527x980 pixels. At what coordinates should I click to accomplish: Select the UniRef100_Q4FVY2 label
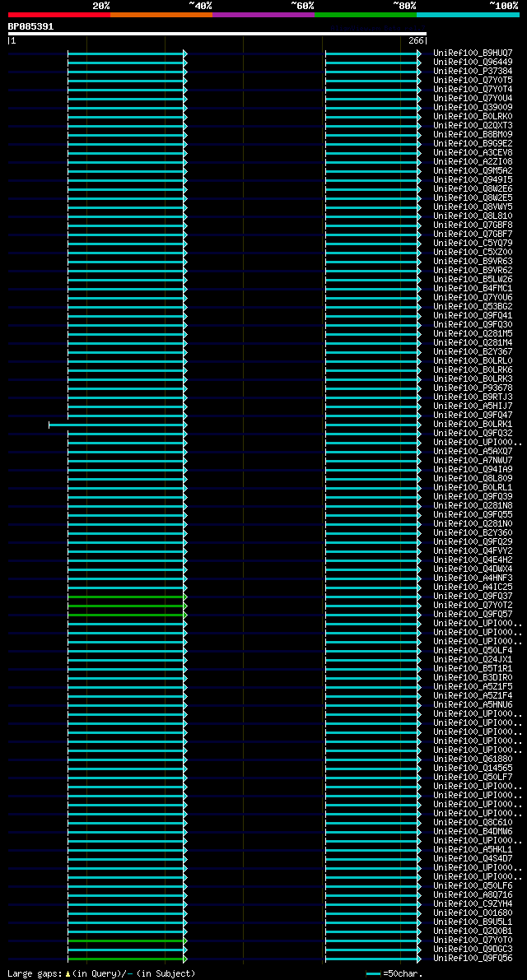473,551
